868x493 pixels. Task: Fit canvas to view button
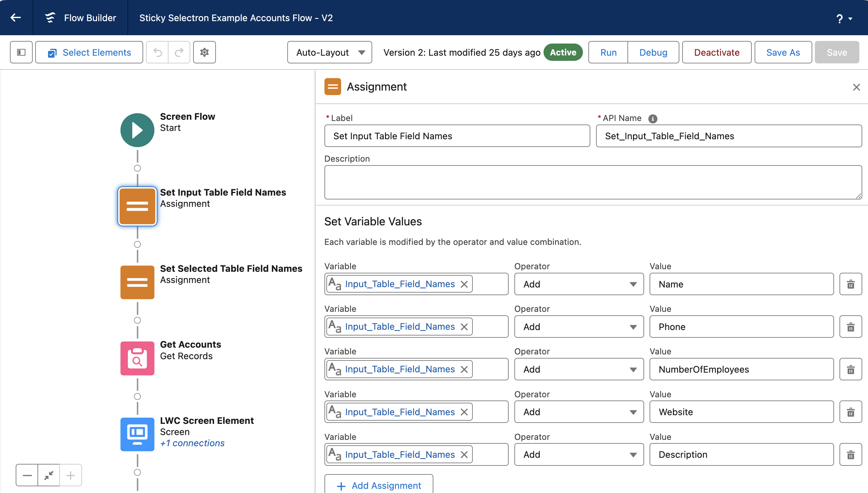[49, 475]
